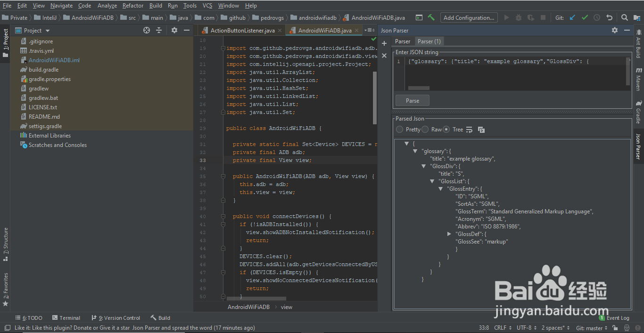The image size is (644, 333).
Task: Open the Git: master branch dropdown
Action: pos(592,328)
